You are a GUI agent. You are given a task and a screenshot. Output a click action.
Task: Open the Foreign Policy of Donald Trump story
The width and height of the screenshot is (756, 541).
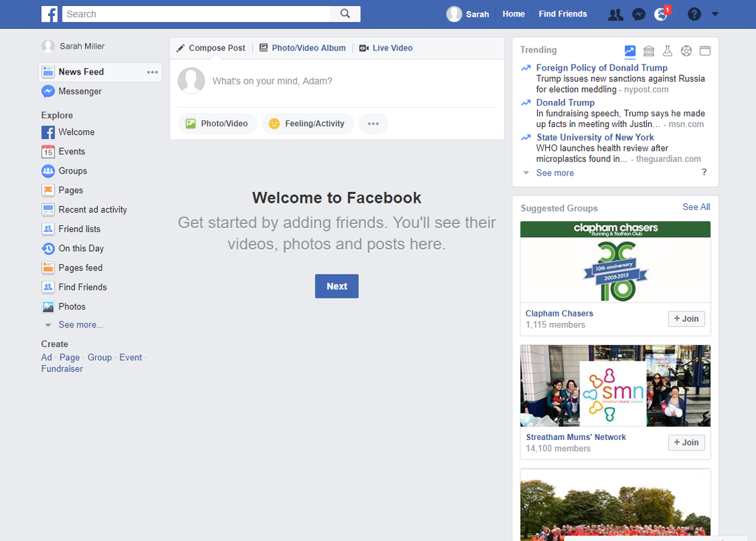click(x=602, y=68)
